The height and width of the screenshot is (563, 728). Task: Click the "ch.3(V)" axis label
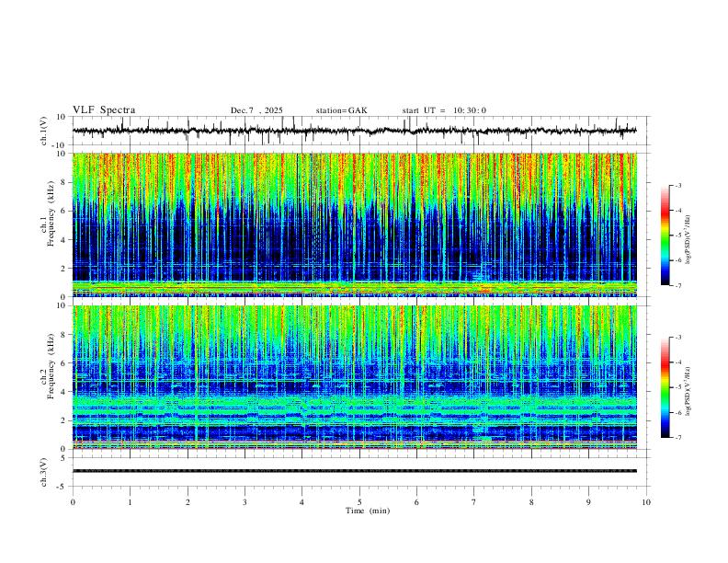(44, 472)
